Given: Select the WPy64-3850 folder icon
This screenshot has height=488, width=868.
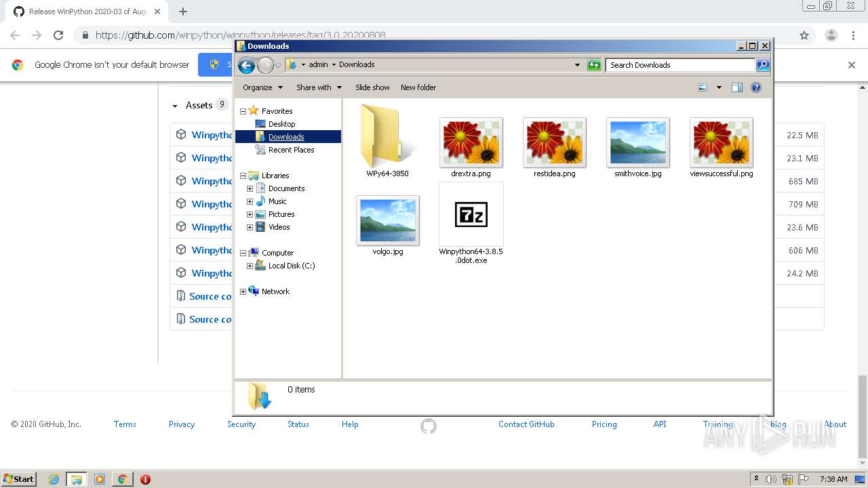Looking at the screenshot, I should click(x=387, y=136).
